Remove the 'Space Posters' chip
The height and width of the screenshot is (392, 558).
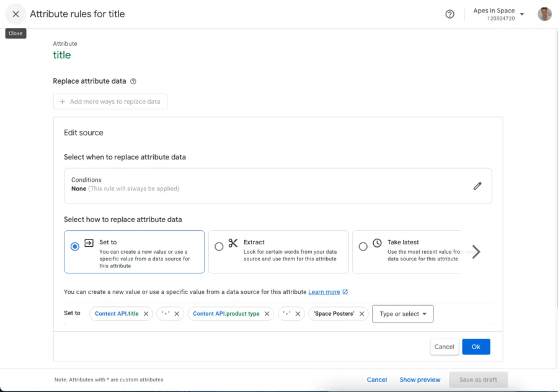361,314
